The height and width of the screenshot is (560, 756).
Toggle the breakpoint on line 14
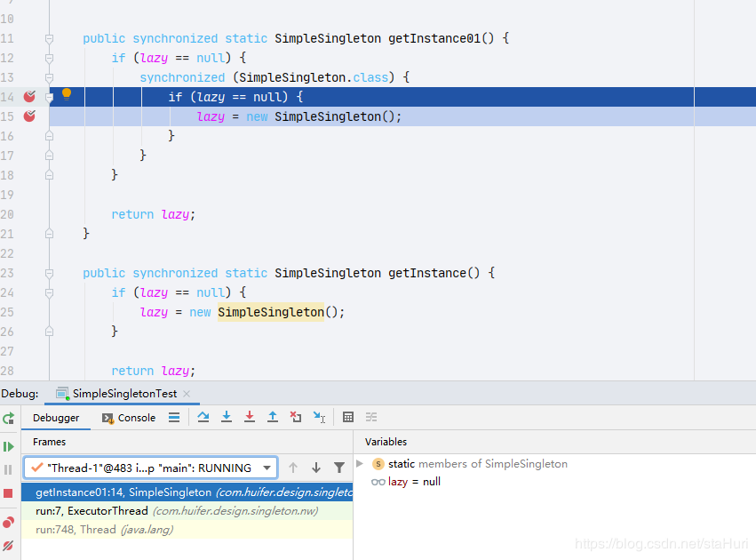click(29, 97)
